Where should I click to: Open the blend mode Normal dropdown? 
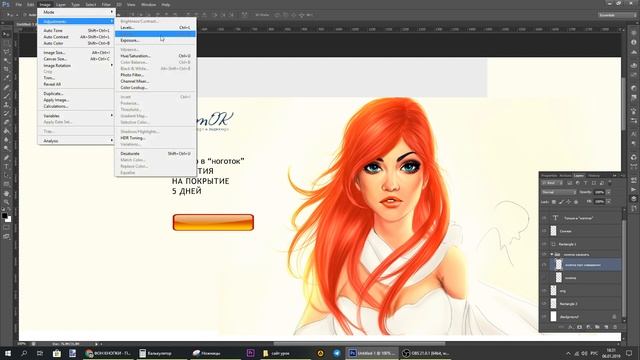[x=558, y=192]
